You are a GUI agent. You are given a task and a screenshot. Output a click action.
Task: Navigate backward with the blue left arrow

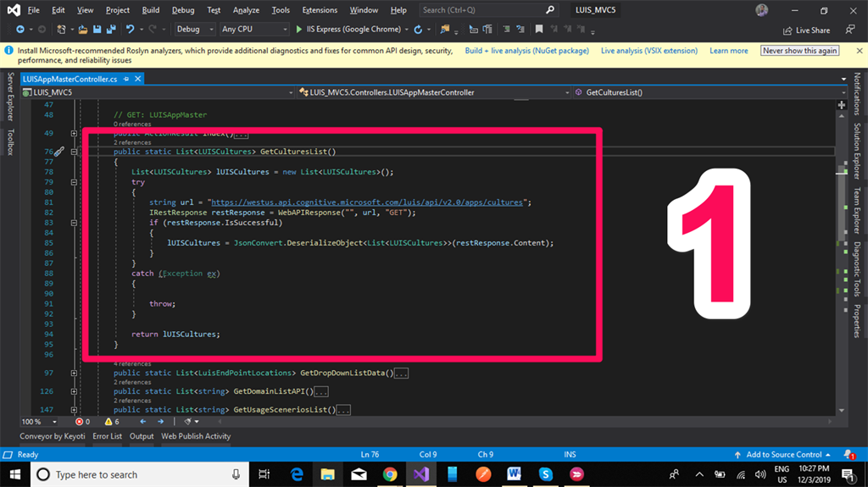[142, 421]
